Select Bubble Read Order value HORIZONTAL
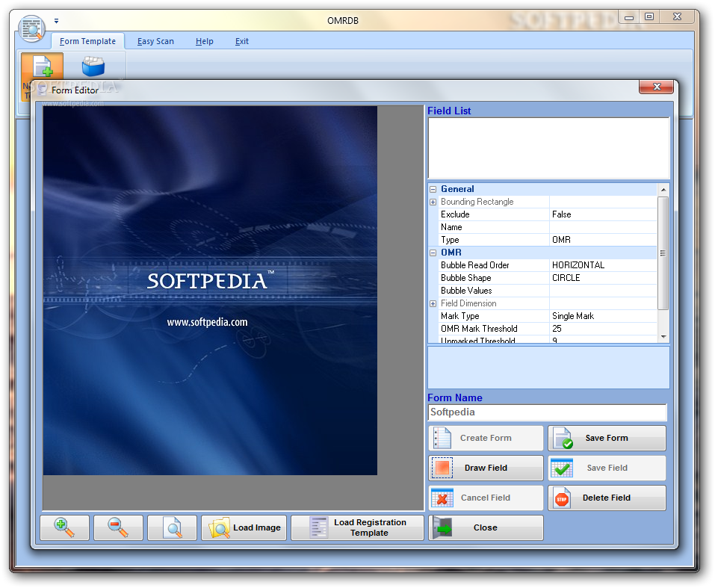 point(603,265)
